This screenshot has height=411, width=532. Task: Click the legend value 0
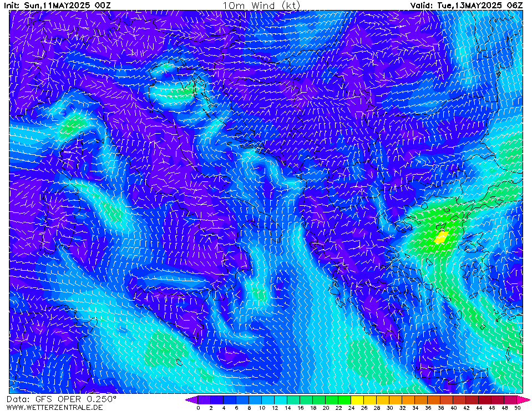click(198, 408)
